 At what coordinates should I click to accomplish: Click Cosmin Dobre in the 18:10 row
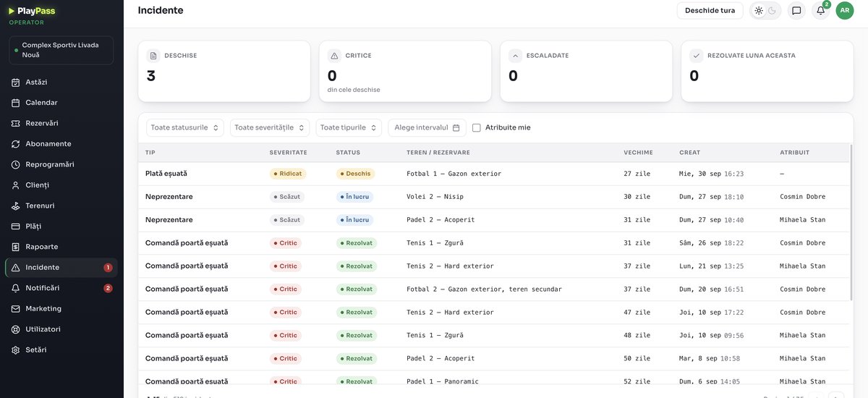pyautogui.click(x=802, y=197)
